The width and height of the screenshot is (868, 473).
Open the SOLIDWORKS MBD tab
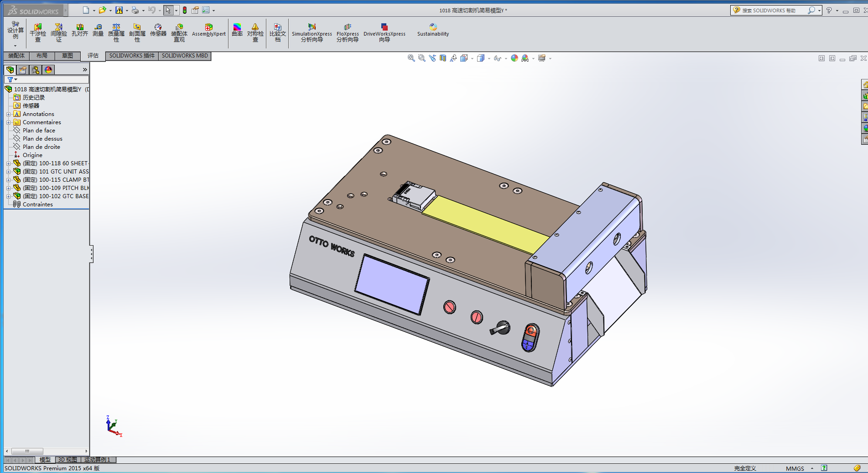185,56
